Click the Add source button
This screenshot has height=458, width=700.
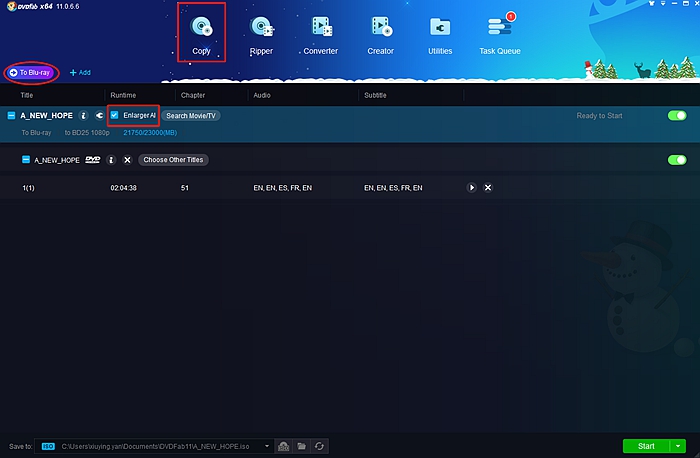[80, 72]
